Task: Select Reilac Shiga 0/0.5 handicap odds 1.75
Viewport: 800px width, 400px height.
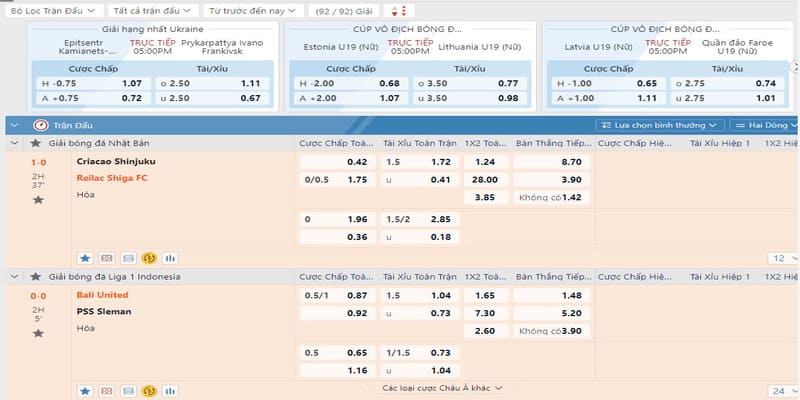Action: coord(338,180)
